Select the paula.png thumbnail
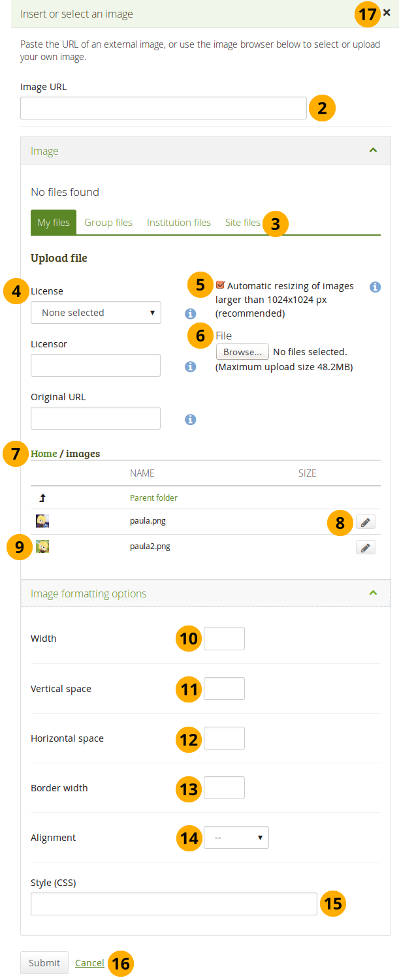The height and width of the screenshot is (980, 399). click(42, 522)
